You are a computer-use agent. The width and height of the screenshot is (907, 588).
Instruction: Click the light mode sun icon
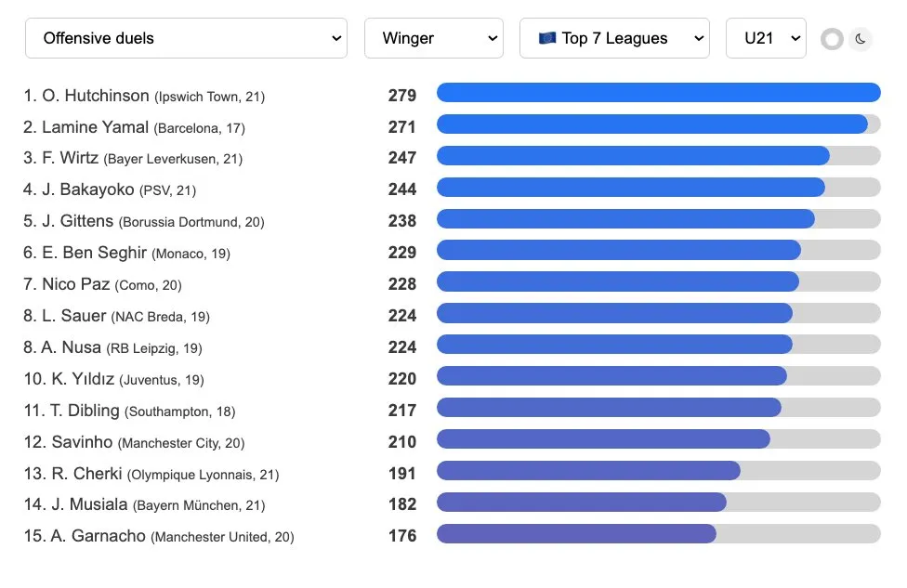832,39
